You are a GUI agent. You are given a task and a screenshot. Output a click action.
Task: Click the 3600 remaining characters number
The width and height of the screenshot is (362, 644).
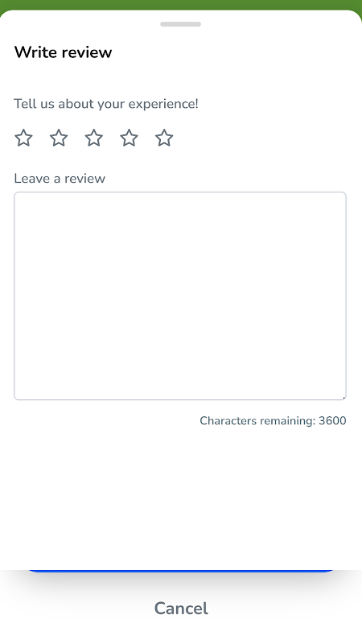tap(332, 420)
